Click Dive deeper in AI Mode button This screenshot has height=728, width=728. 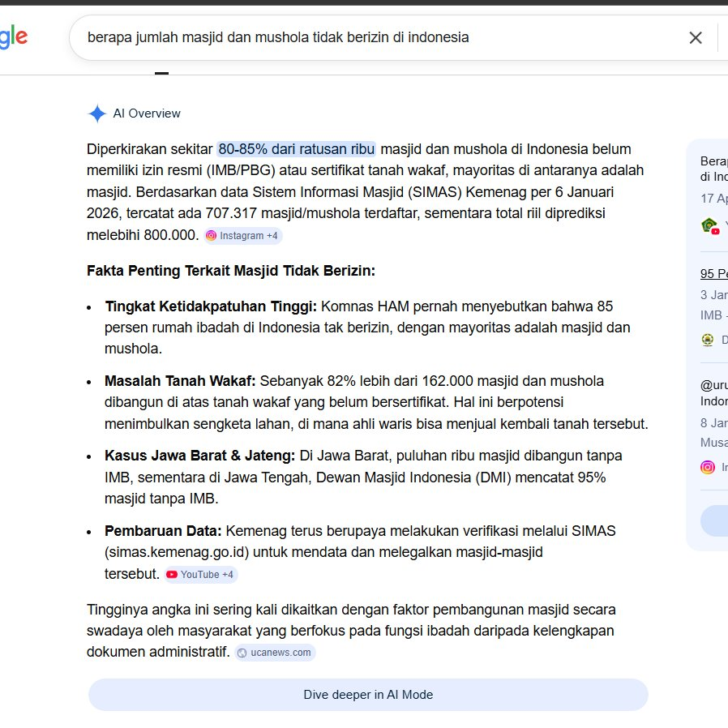[x=368, y=695]
